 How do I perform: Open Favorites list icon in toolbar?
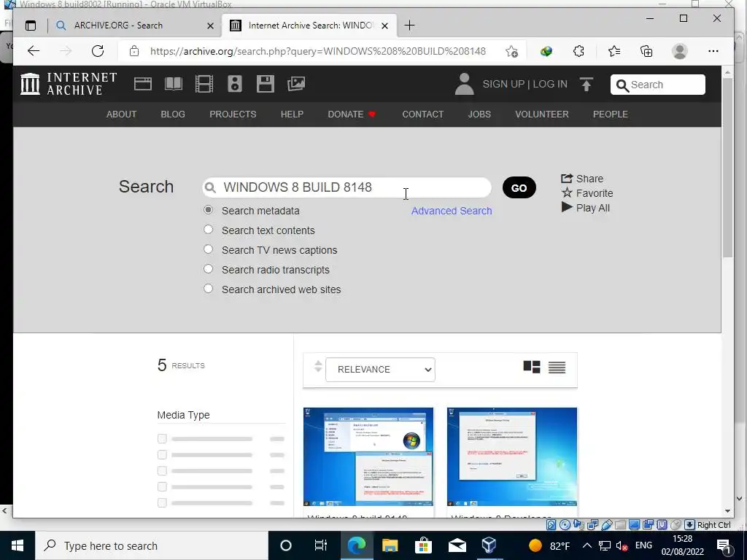pyautogui.click(x=614, y=51)
